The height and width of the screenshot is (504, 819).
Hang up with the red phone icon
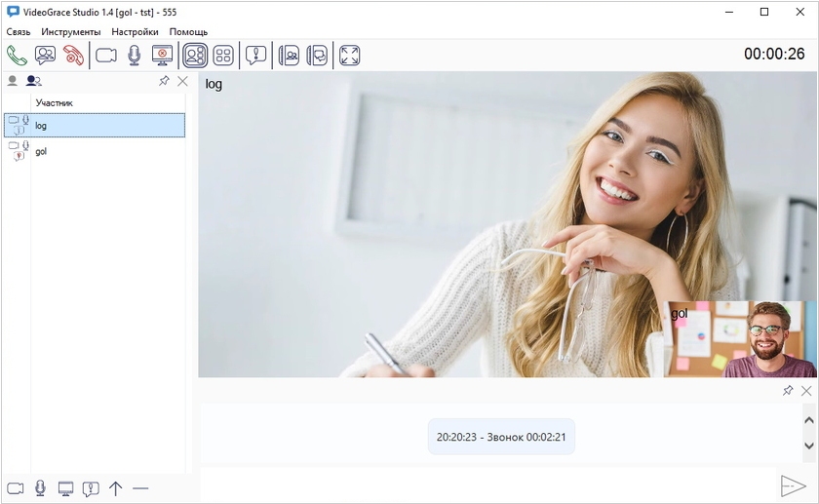pyautogui.click(x=74, y=56)
